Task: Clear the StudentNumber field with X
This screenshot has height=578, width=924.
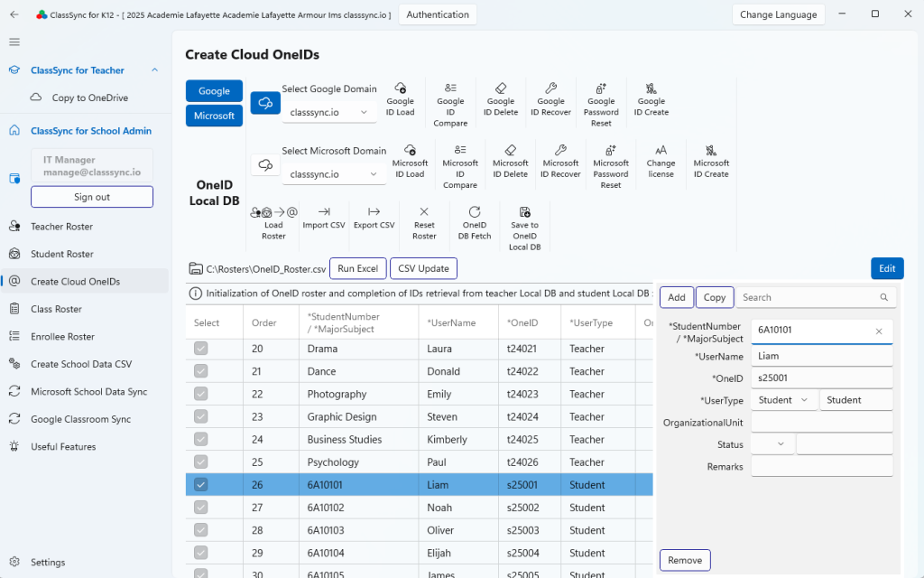Action: [879, 331]
